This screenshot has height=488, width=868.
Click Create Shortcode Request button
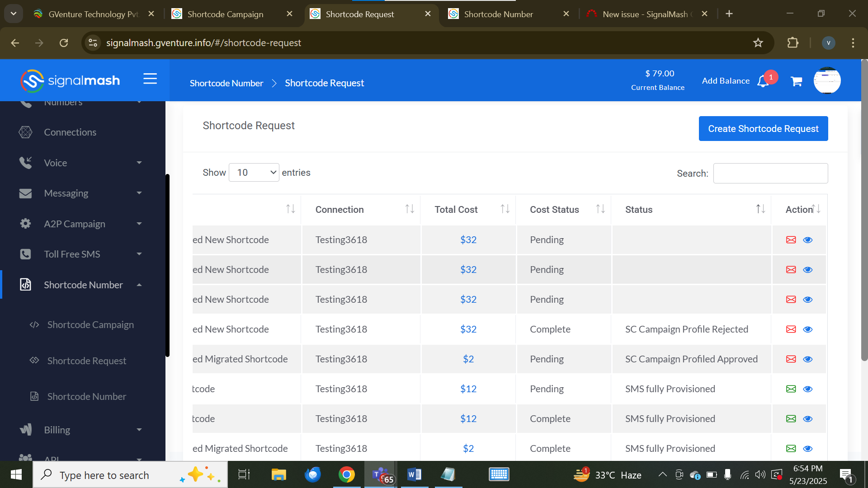pyautogui.click(x=763, y=129)
